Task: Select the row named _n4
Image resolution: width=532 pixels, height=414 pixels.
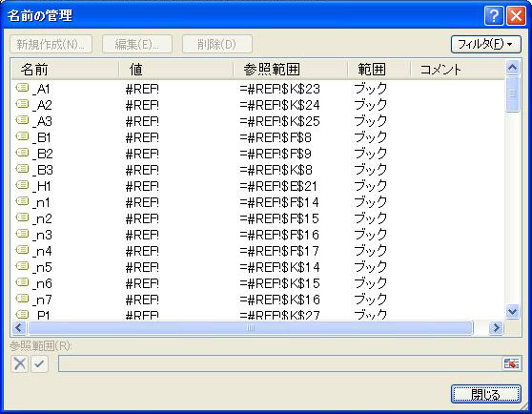Action: click(x=257, y=252)
